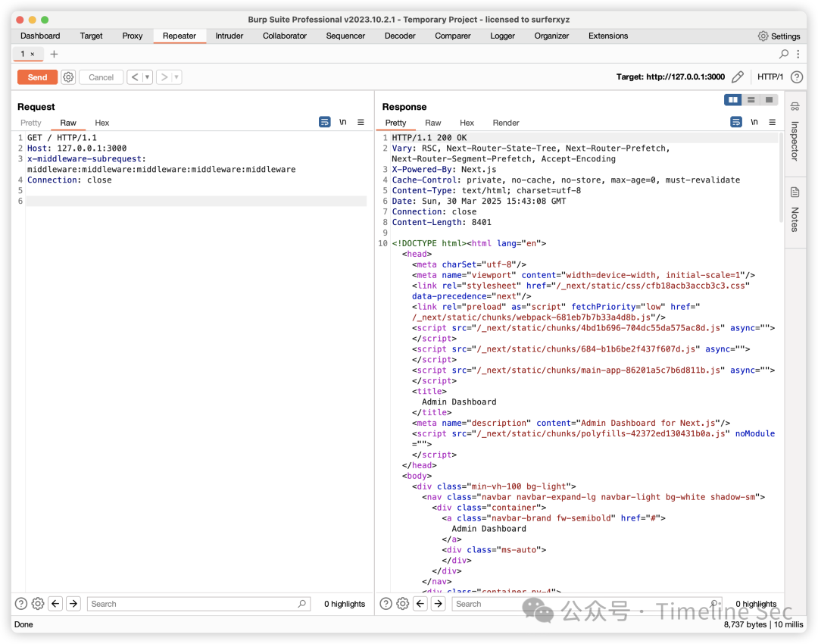The width and height of the screenshot is (818, 644).
Task: Go to previous request search match
Action: pos(56,604)
